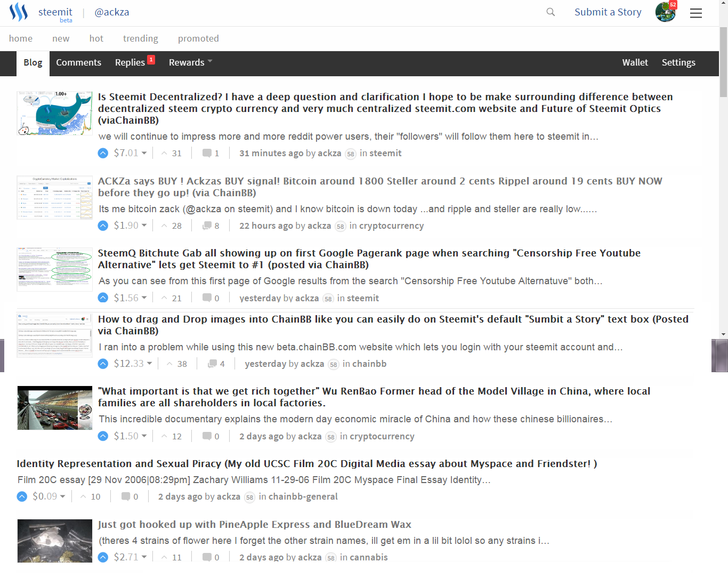
Task: Upvote the 'Is Steemit Decentralized?' post
Action: click(x=103, y=153)
